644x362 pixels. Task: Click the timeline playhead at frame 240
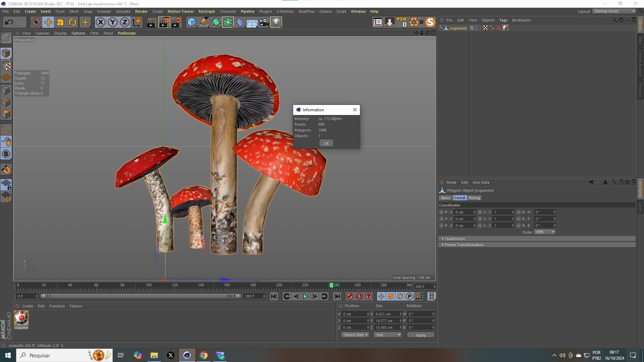331,285
